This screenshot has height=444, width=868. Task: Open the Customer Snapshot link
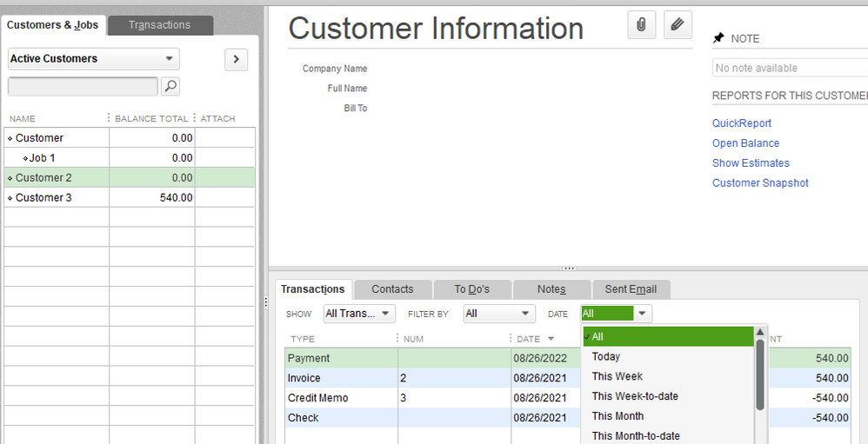coord(760,183)
